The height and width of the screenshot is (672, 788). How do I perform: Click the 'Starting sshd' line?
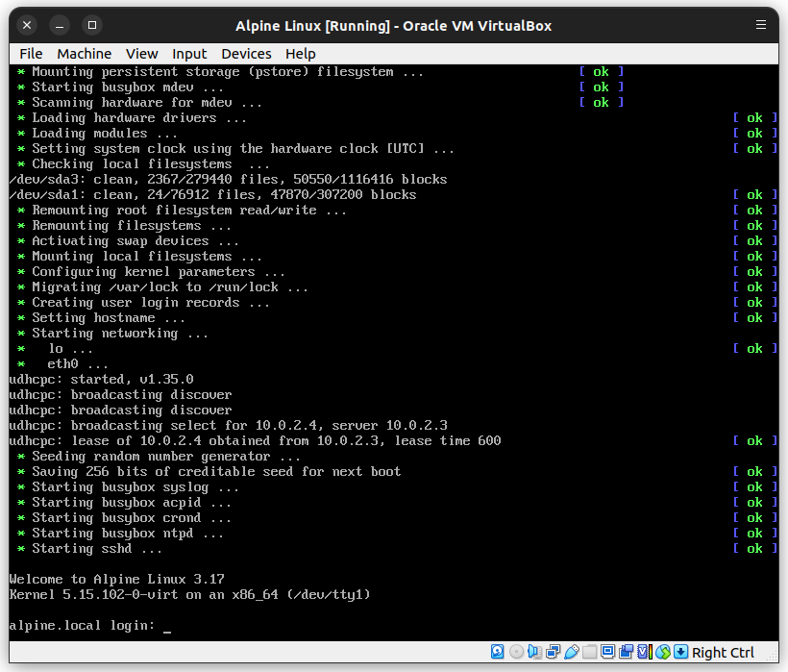pyautogui.click(x=90, y=548)
